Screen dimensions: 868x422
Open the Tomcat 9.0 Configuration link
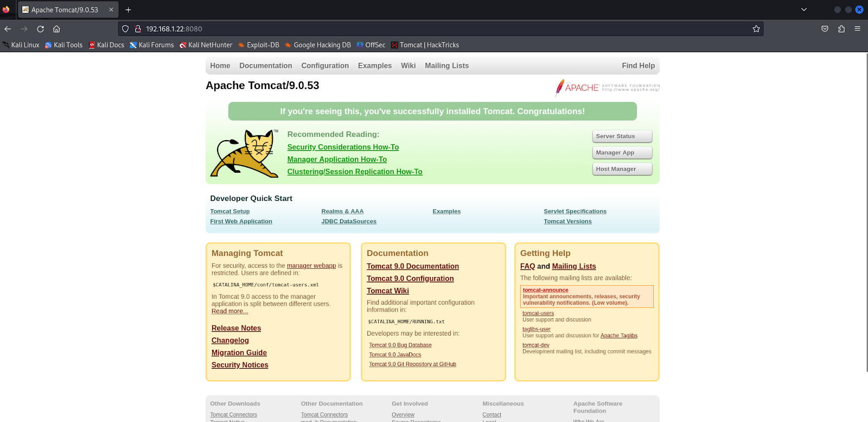click(x=410, y=279)
